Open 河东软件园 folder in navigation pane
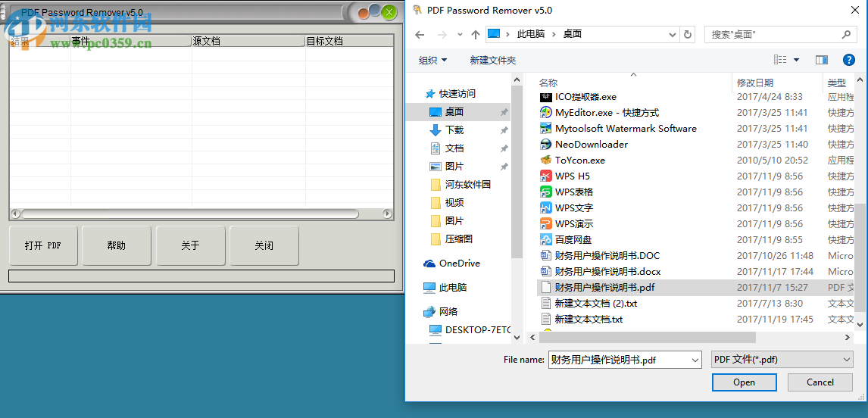The image size is (868, 418). click(x=468, y=184)
